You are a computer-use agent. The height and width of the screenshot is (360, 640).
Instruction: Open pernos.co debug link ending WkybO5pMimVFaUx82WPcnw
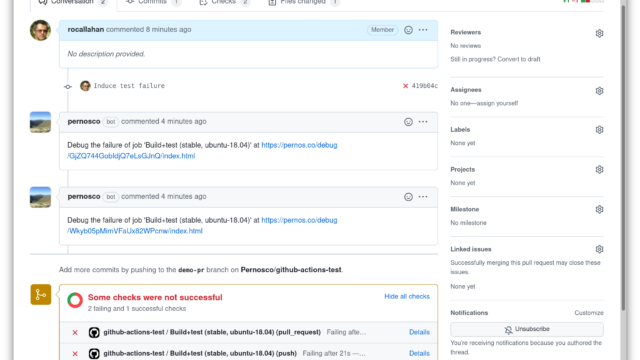click(202, 225)
